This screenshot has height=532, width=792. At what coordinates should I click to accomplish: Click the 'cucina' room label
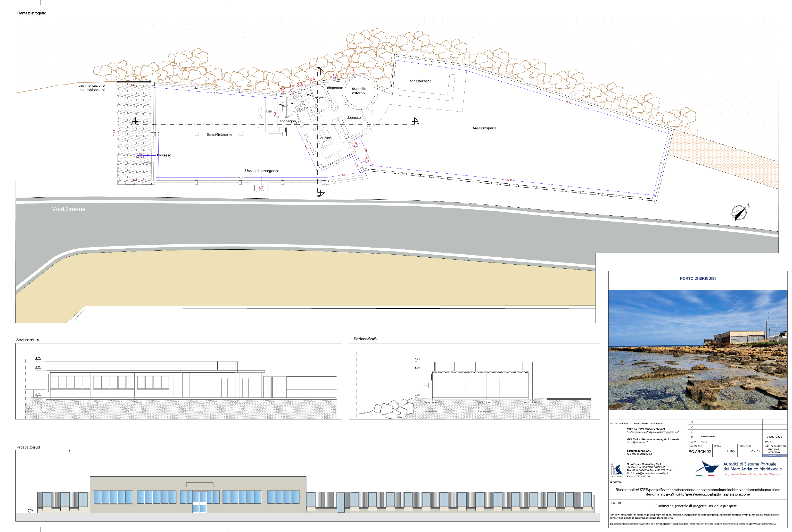click(326, 138)
